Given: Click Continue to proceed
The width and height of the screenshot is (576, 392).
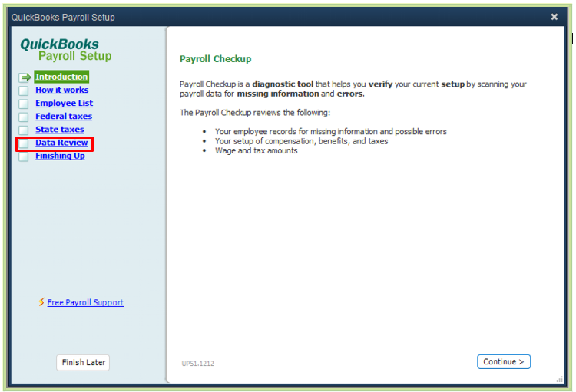Looking at the screenshot, I should [x=504, y=361].
